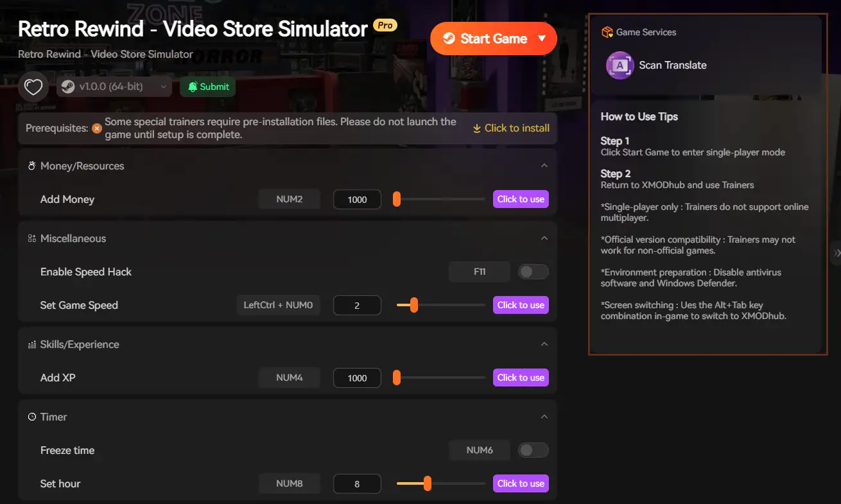The image size is (841, 504).
Task: Activate Click to use for Add Money
Action: coord(521,199)
